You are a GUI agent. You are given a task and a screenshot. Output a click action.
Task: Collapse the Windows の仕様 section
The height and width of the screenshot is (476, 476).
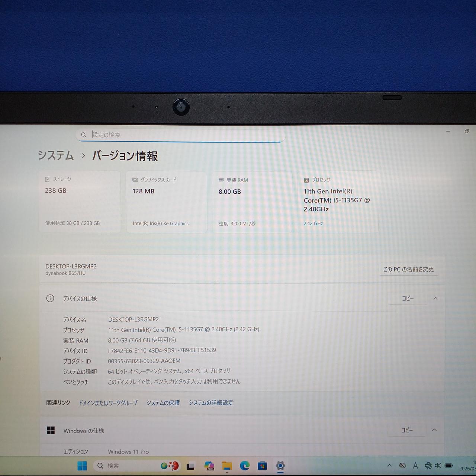(434, 430)
